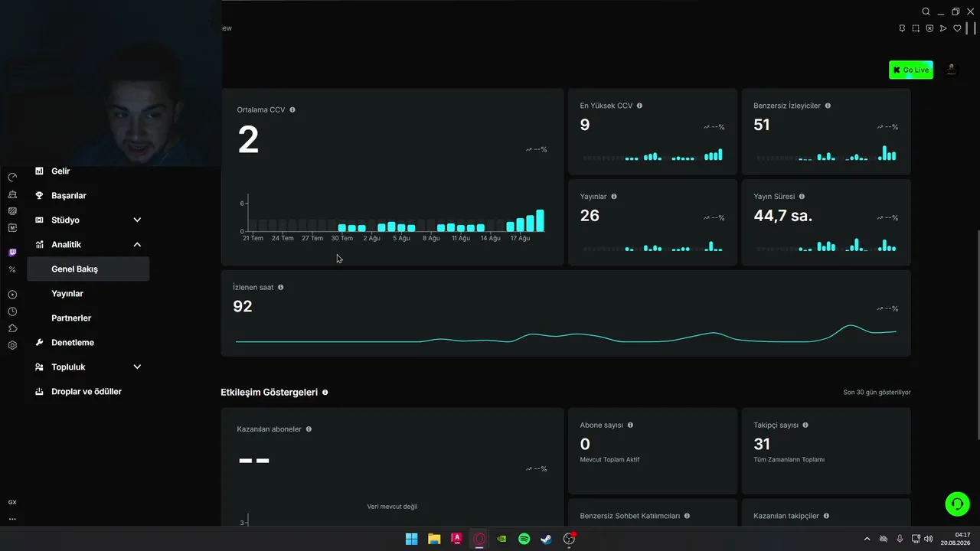Show info for Kazanılan aboneler
Screen dimensions: 980x551
[x=309, y=429]
